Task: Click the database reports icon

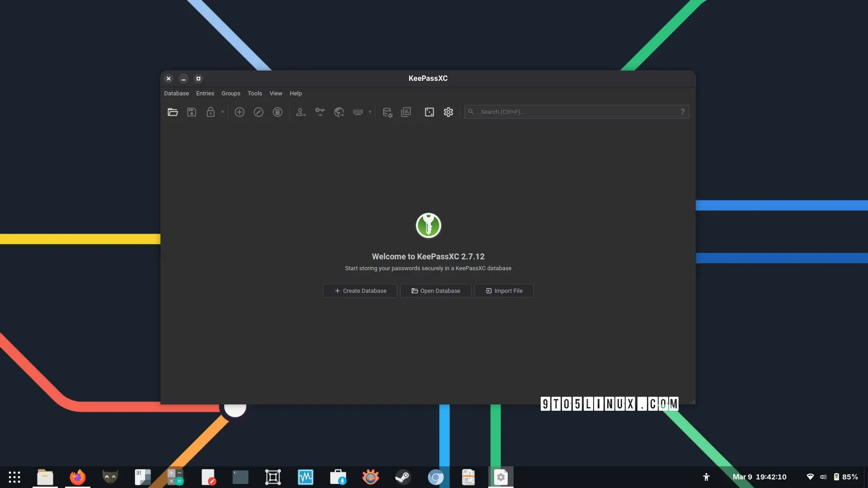Action: (x=406, y=112)
